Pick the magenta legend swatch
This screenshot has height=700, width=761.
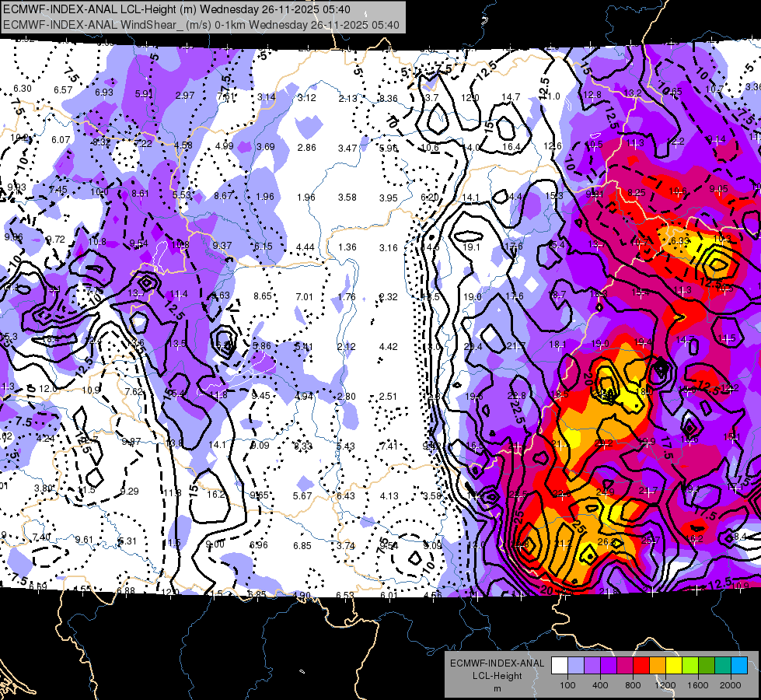(625, 666)
